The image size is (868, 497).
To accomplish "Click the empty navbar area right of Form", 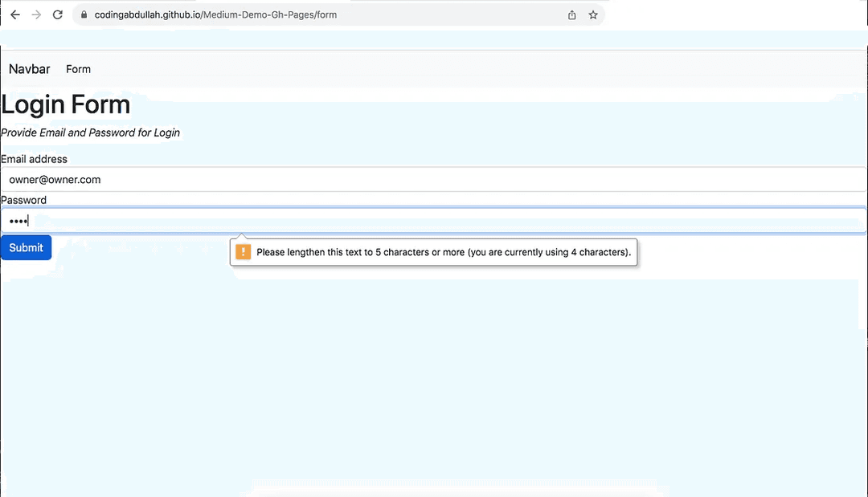I will coord(482,69).
